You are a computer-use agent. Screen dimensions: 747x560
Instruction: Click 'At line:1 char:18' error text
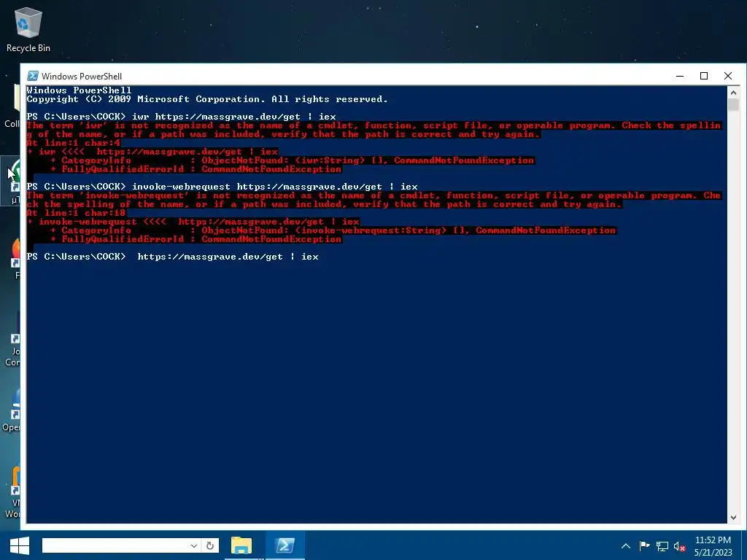[x=76, y=213]
